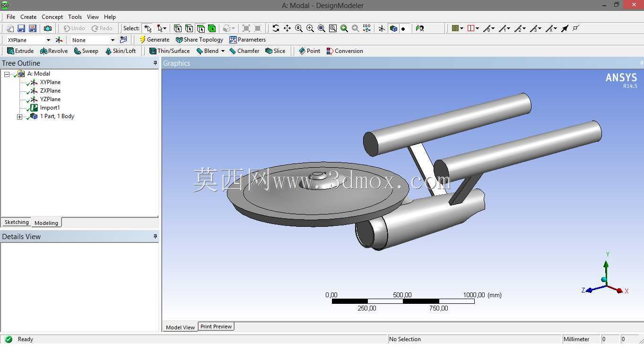
Task: Switch to the Print Preview tab
Action: tap(216, 327)
